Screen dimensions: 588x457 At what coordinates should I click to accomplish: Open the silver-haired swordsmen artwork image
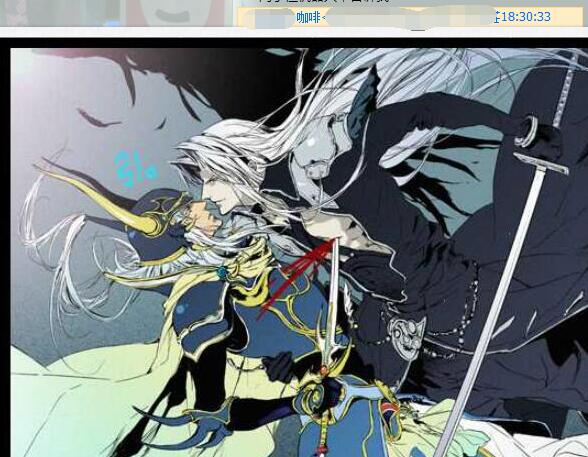299,252
